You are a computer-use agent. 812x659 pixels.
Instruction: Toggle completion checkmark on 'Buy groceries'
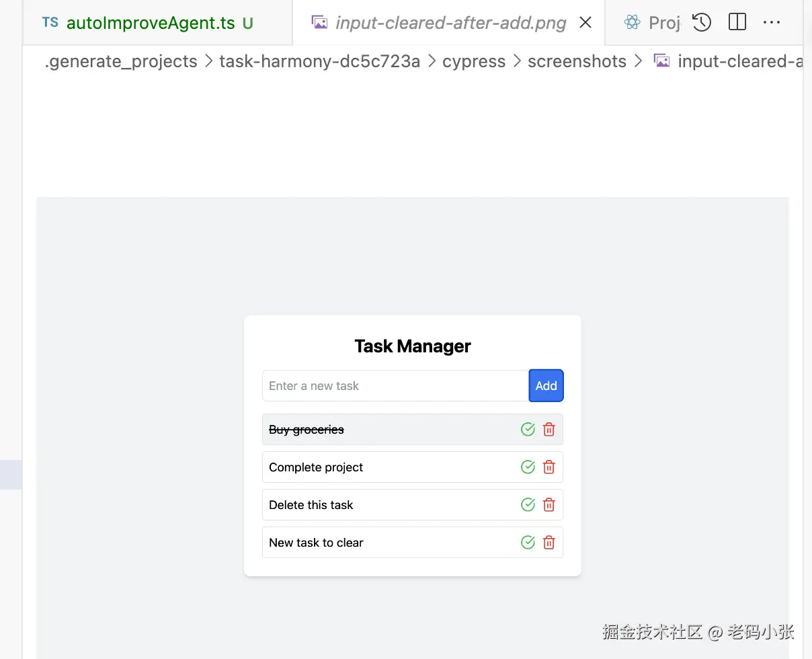528,429
